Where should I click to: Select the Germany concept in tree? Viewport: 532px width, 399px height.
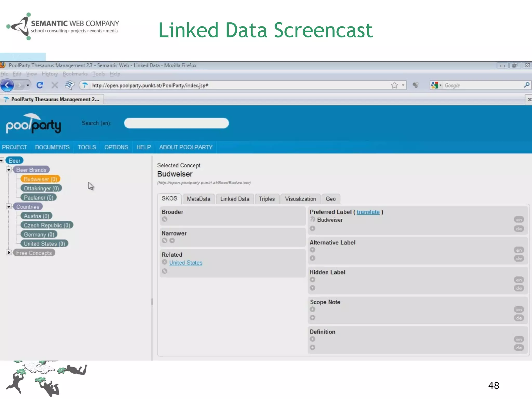pos(39,234)
